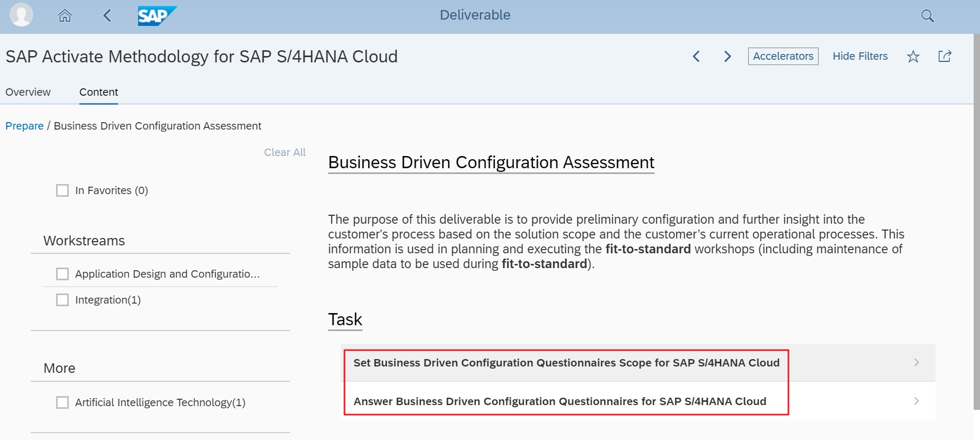Open the Accelerators button
The width and height of the screenshot is (980, 440).
point(783,56)
